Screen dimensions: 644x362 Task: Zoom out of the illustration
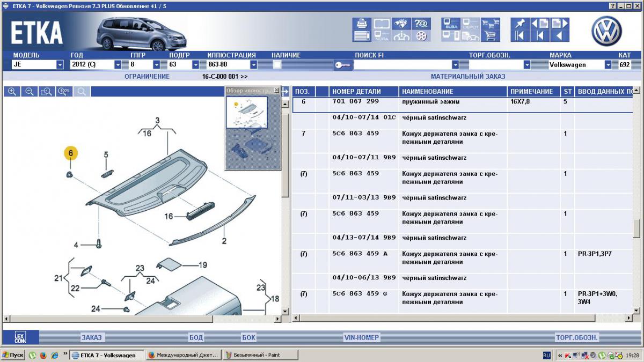[x=30, y=92]
